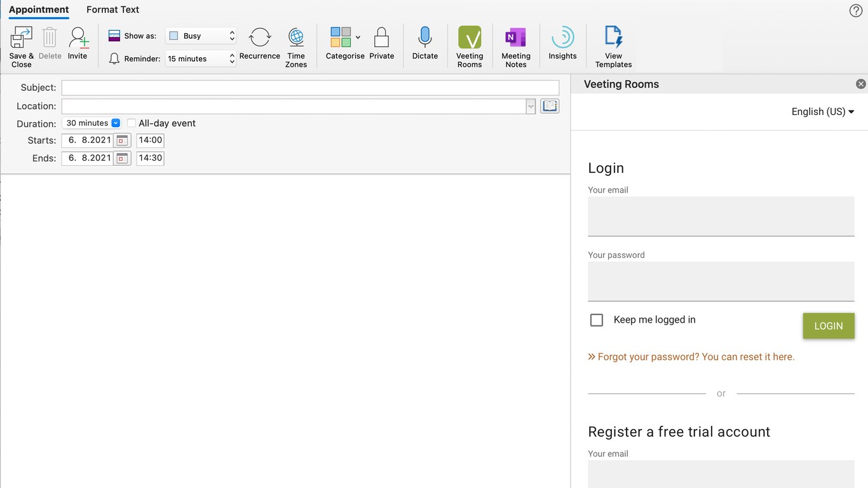Open the Duration 30 minutes dropdown

[x=92, y=123]
